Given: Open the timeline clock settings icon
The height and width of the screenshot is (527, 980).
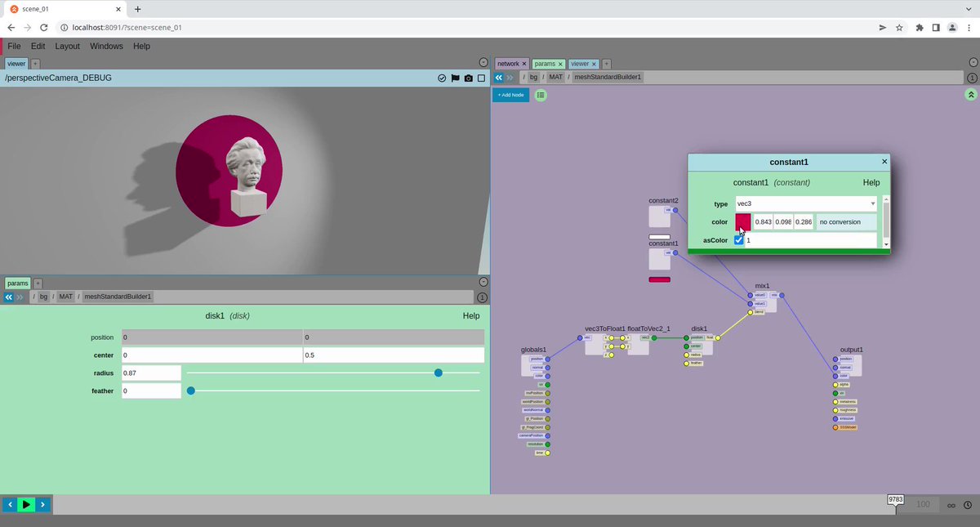Looking at the screenshot, I should click(968, 505).
